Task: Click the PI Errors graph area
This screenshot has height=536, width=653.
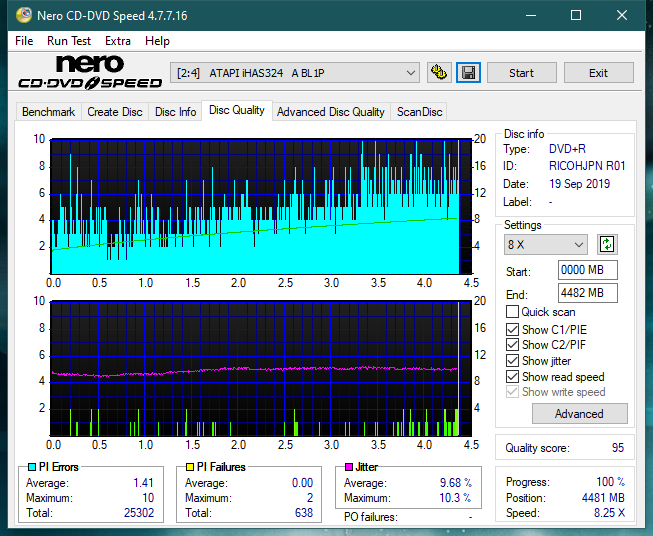Action: coord(261,207)
